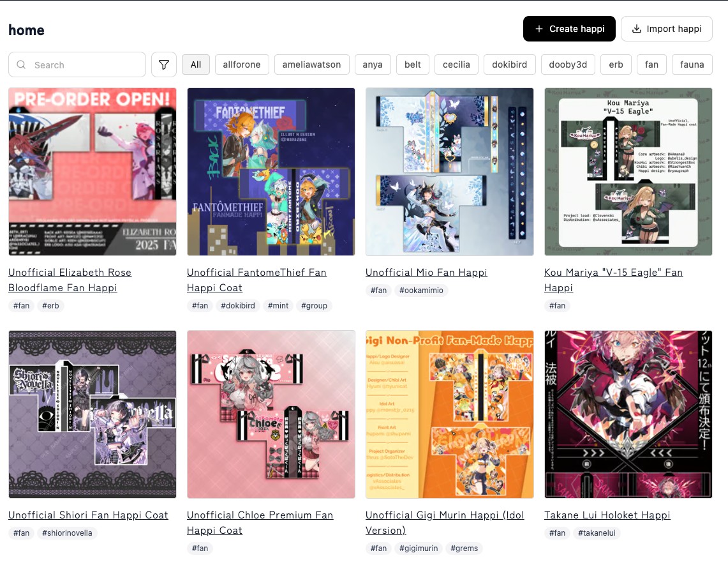Open Takane Lui Holoket thumbnail
The image size is (728, 567).
[x=628, y=414]
